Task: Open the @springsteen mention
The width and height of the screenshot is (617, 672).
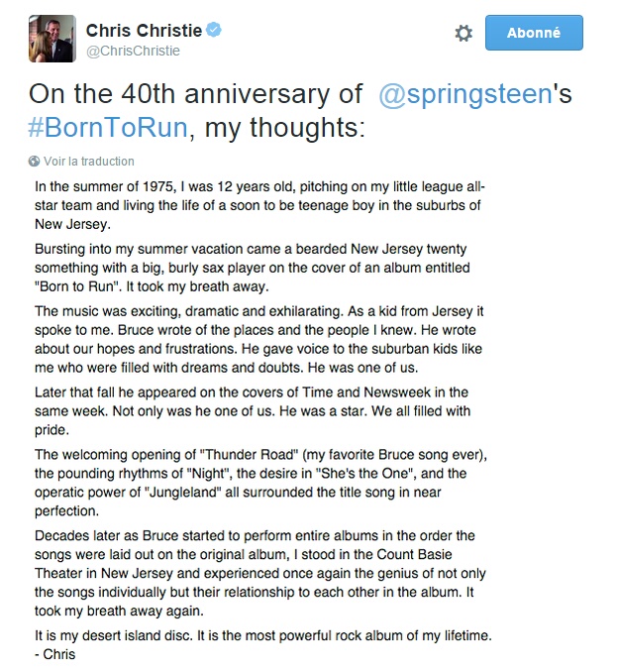Action: point(464,95)
